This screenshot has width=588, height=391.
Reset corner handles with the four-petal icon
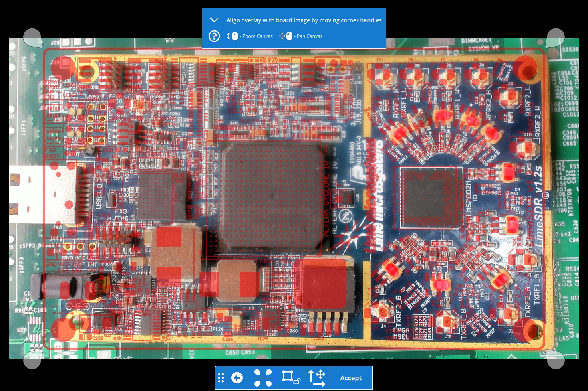pyautogui.click(x=263, y=378)
